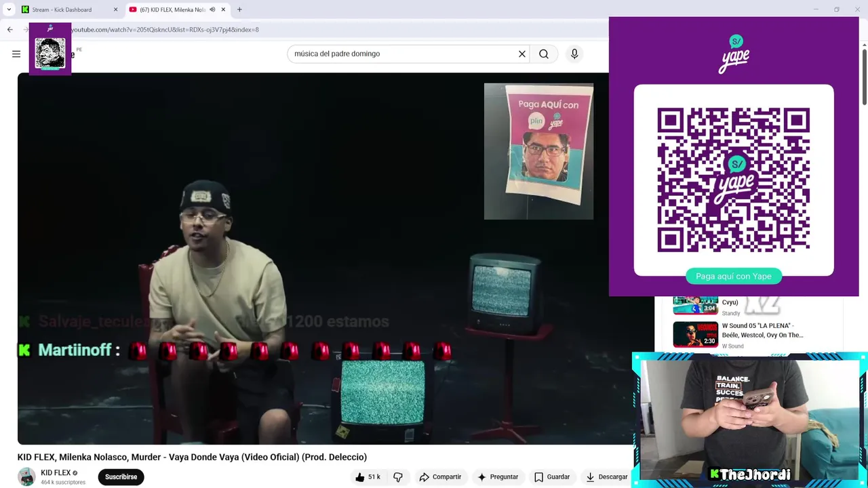Go back with browser back arrow

tap(9, 30)
